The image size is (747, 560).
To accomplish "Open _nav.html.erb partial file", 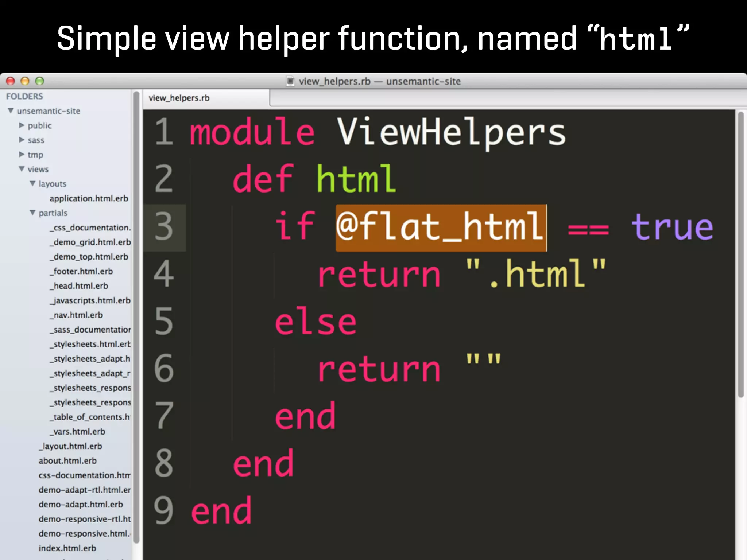I will pos(77,315).
